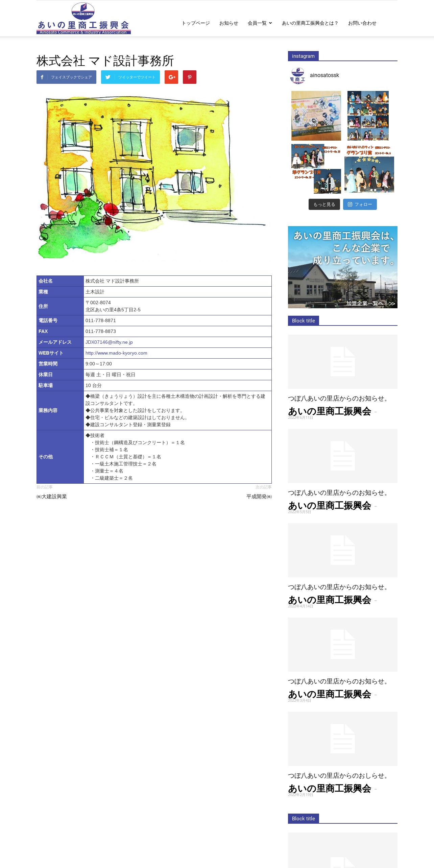Viewport: 434px width, 868px height.
Task: Click the instagram section header tab
Action: coord(303,56)
